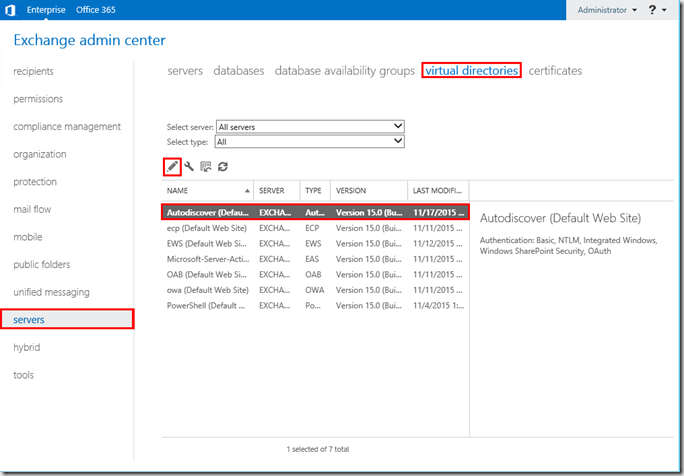The height and width of the screenshot is (476, 684).
Task: Click the refresh list icon
Action: point(222,166)
